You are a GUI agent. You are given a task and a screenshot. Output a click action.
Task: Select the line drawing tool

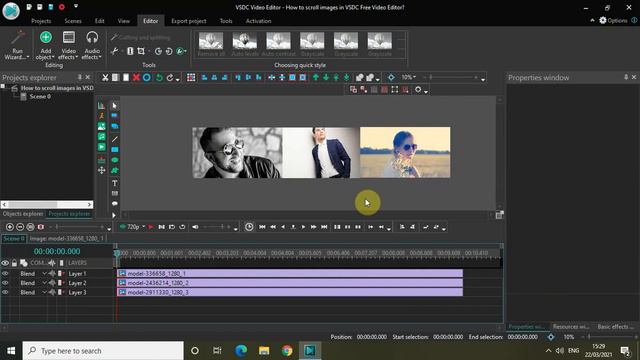[x=115, y=139]
